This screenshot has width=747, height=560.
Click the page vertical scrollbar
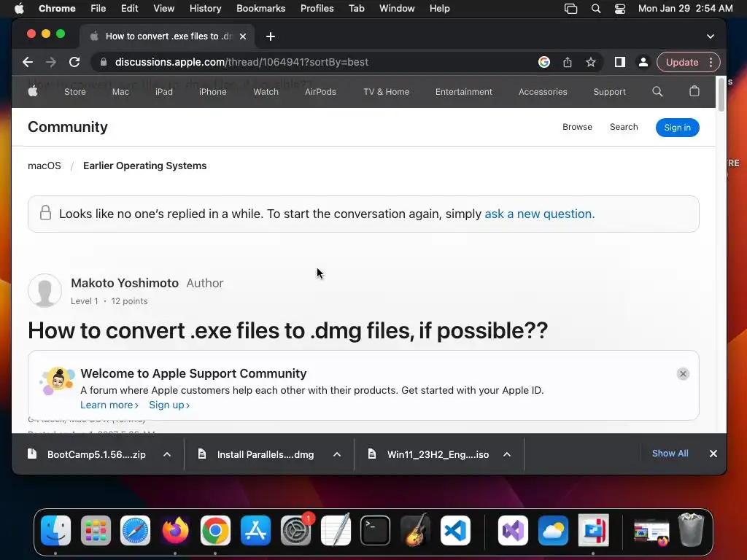click(x=721, y=95)
